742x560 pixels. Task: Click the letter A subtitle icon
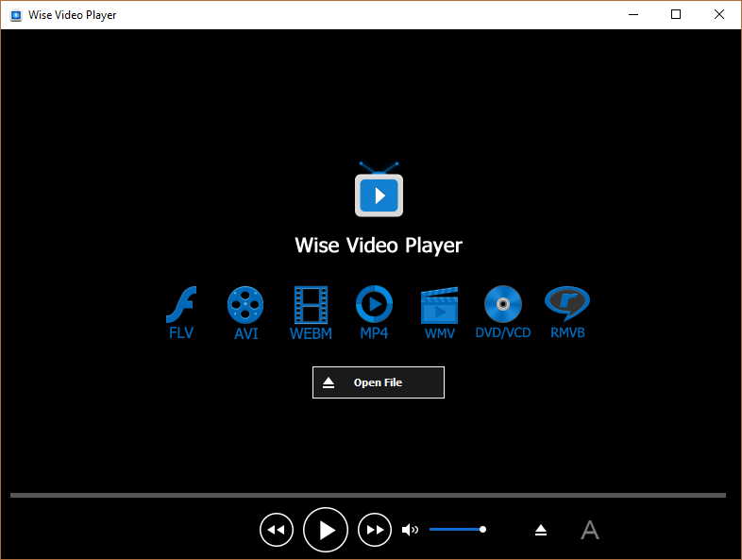pyautogui.click(x=589, y=530)
